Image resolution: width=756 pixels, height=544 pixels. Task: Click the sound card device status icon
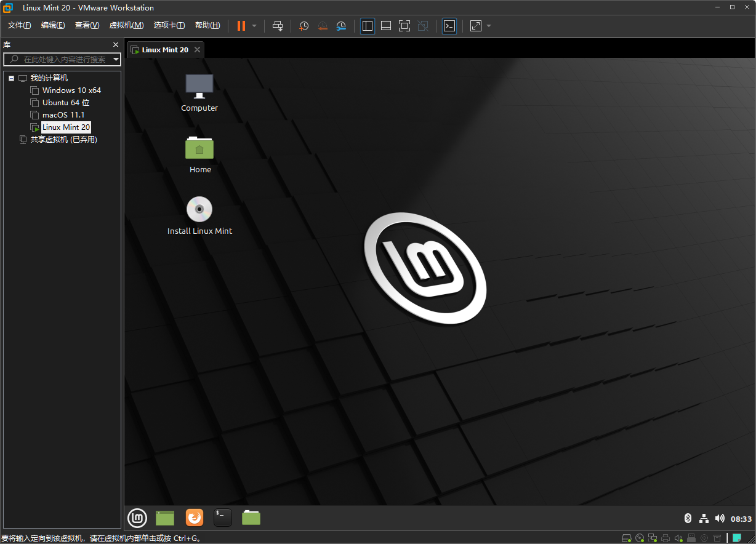pyautogui.click(x=678, y=538)
